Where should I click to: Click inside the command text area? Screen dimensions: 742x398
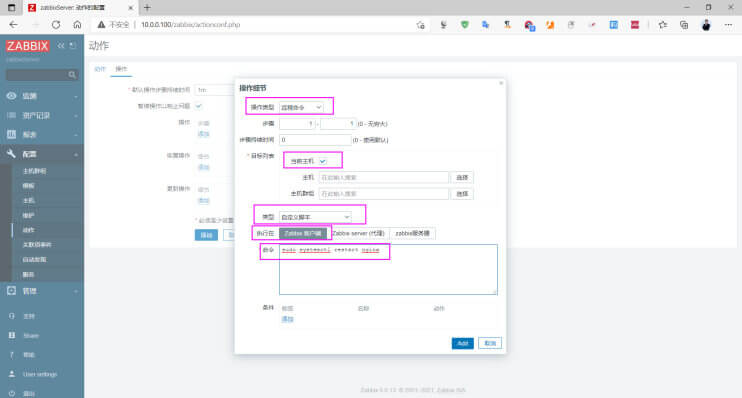(388, 269)
